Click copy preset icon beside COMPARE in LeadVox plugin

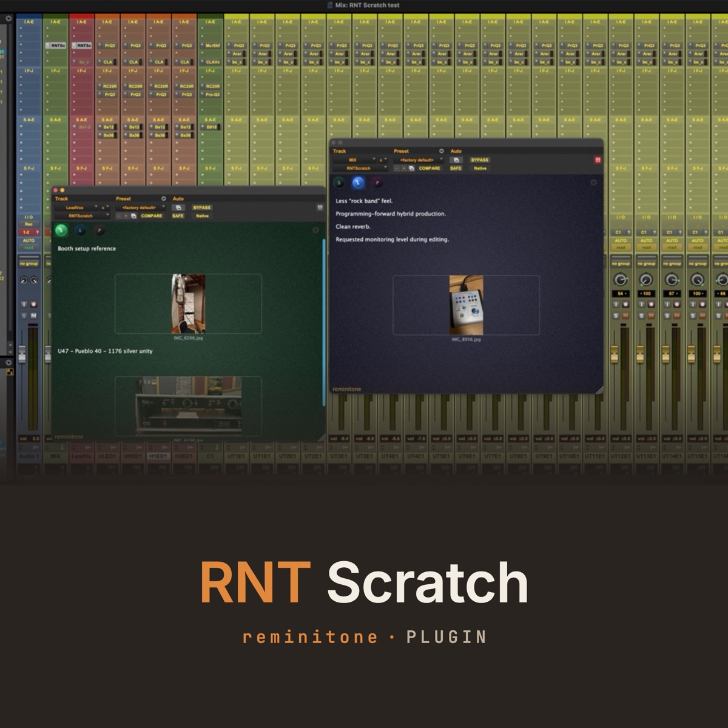click(133, 216)
